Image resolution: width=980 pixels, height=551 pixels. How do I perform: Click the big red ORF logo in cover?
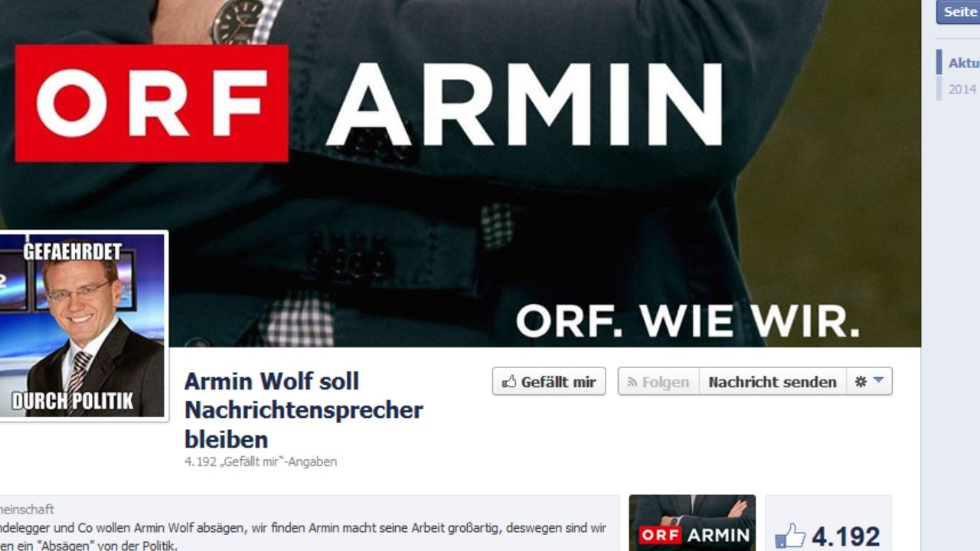[x=152, y=103]
